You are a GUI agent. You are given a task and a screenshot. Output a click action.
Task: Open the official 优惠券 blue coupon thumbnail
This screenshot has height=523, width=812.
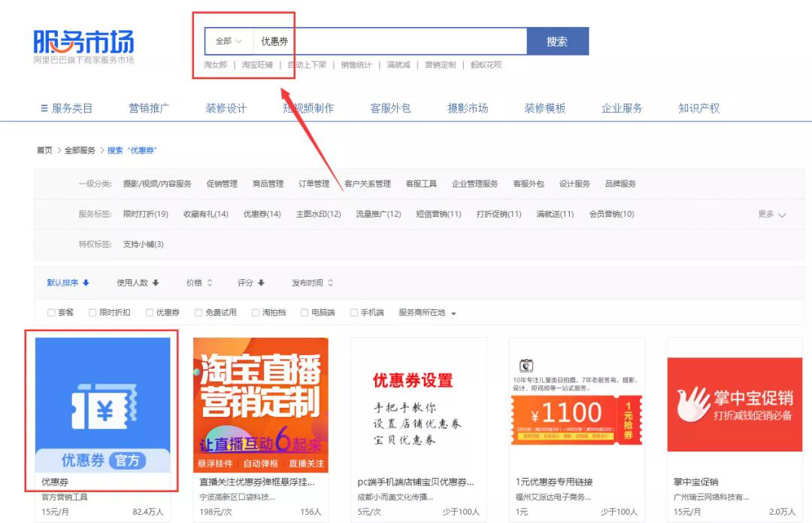click(x=102, y=405)
